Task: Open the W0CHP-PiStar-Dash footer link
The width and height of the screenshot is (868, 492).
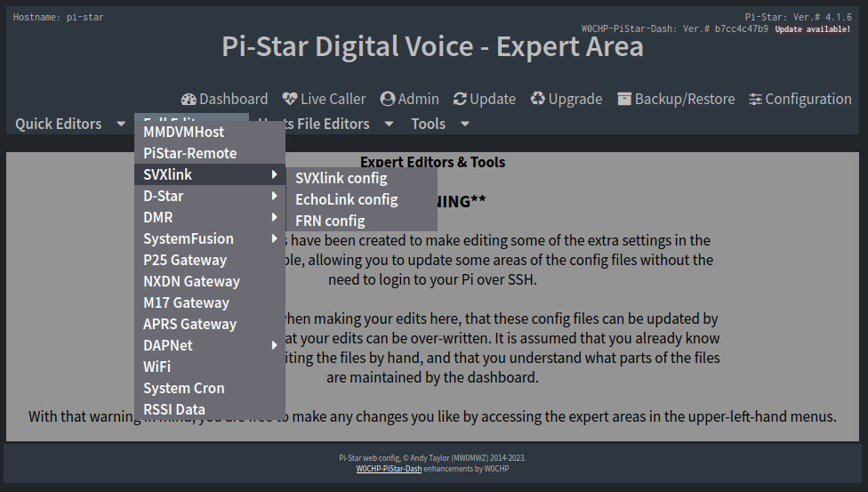Action: pos(389,469)
